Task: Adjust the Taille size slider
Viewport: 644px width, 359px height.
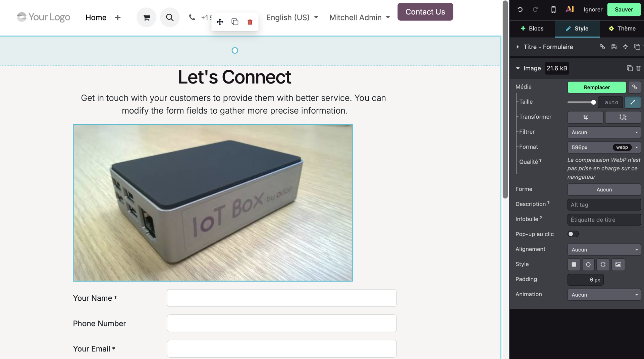Action: pyautogui.click(x=581, y=102)
